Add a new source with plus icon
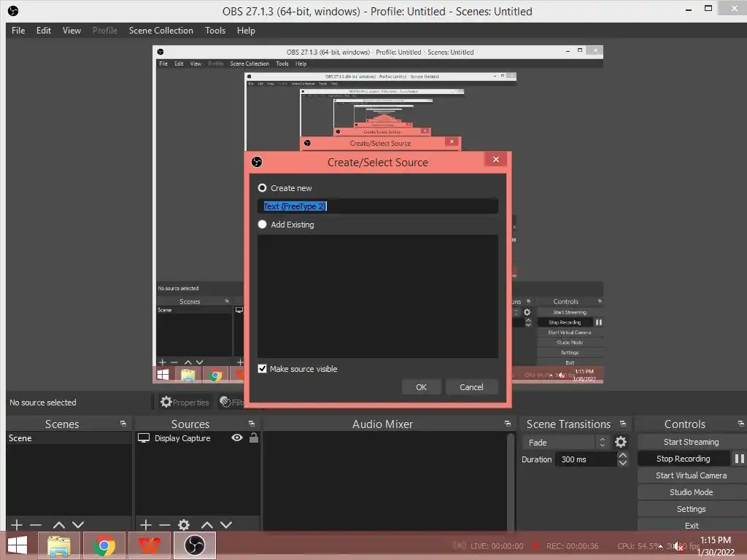The height and width of the screenshot is (560, 747). point(146,525)
